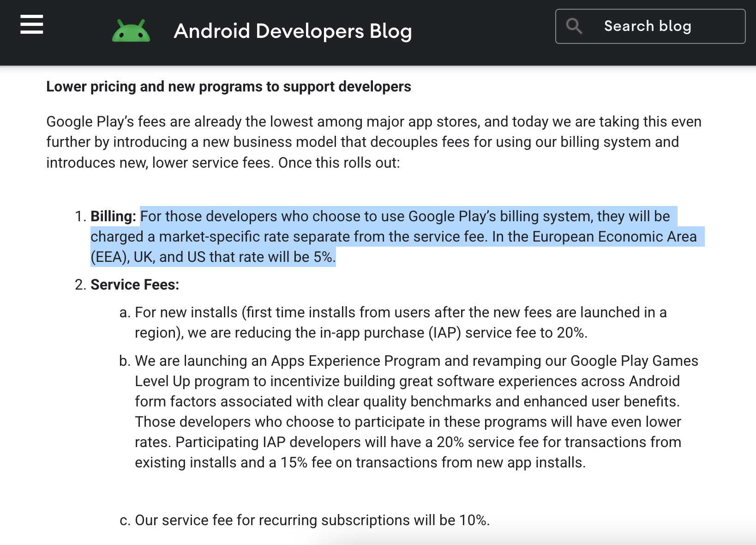
Task: Click the "Once this rolls out:" sentence
Action: (x=339, y=163)
